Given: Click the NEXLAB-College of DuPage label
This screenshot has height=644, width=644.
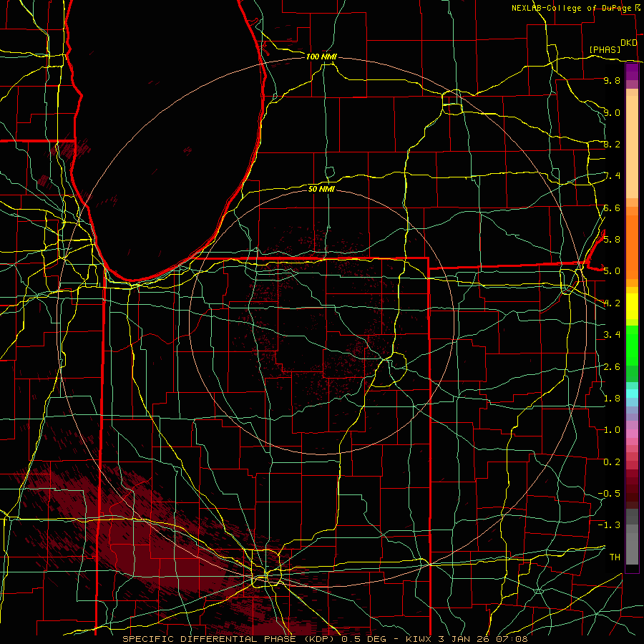Looking at the screenshot, I should (573, 8).
